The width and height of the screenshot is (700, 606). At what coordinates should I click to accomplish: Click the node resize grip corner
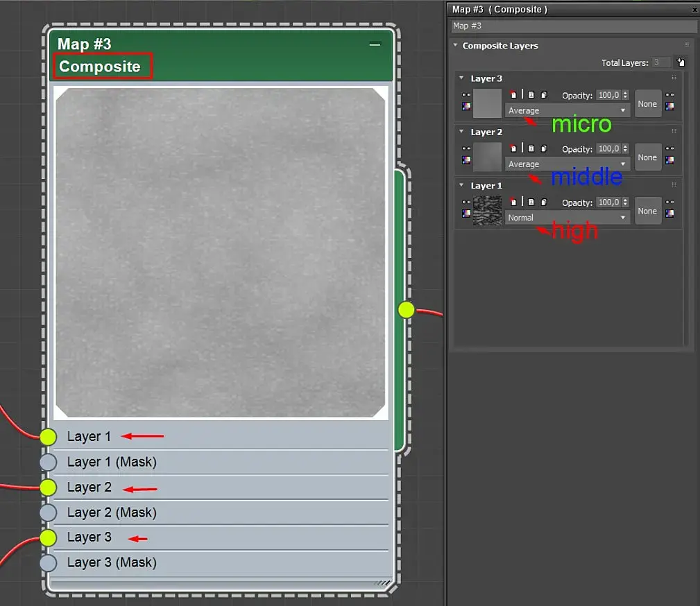(382, 583)
